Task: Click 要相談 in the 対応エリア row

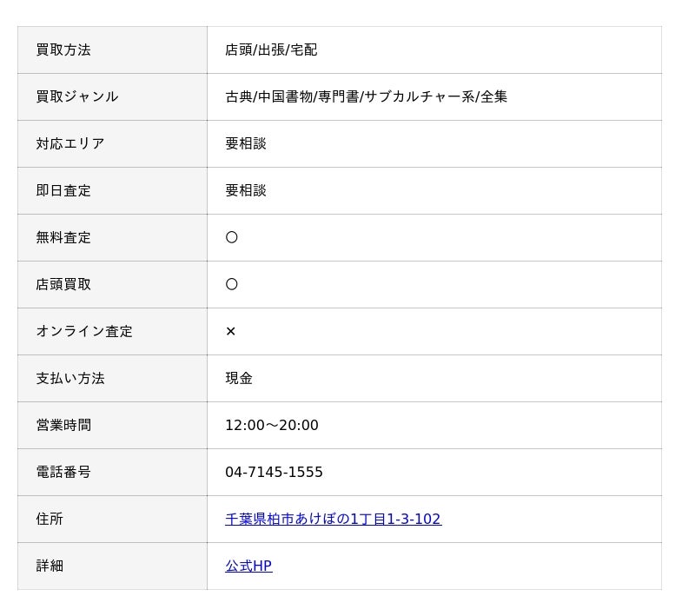Action: pos(246,143)
